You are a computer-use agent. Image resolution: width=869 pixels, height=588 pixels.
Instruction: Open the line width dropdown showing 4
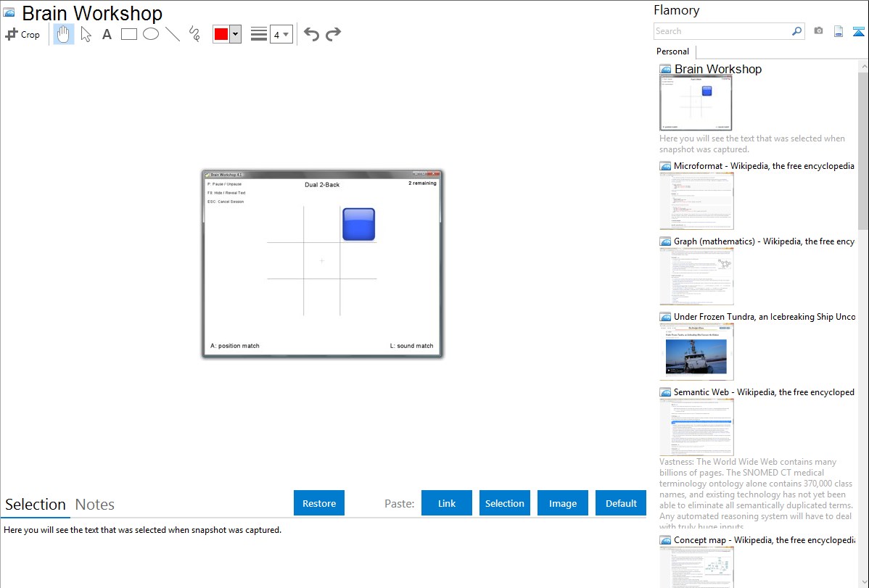coord(281,34)
